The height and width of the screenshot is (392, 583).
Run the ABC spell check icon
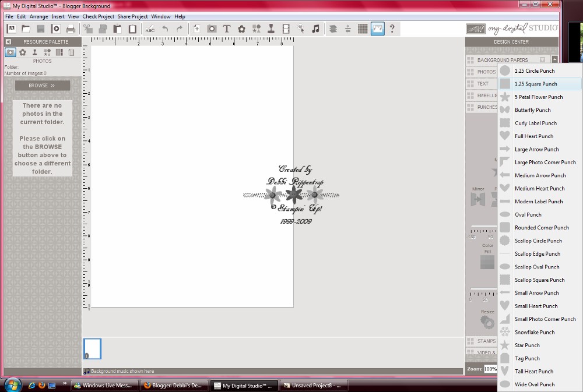(x=150, y=29)
